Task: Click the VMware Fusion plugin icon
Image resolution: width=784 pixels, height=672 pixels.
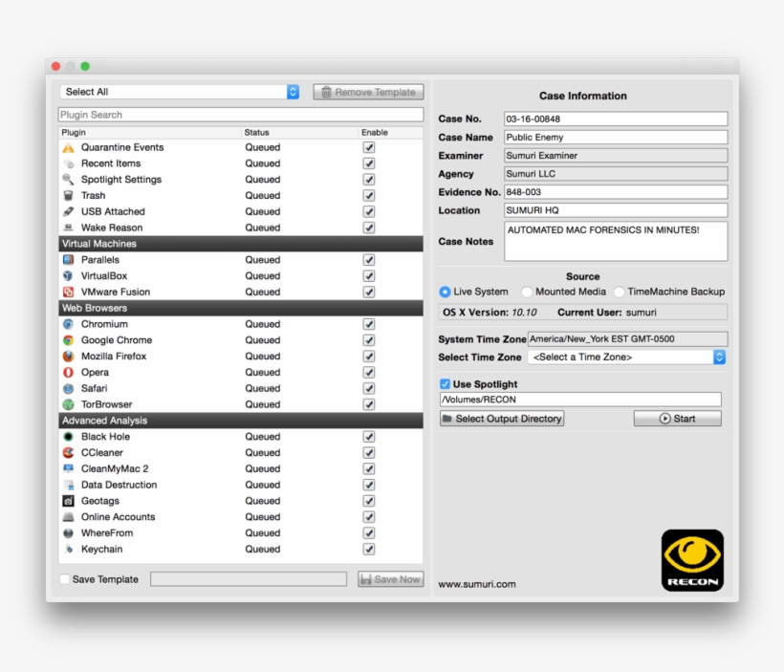Action: 69,292
